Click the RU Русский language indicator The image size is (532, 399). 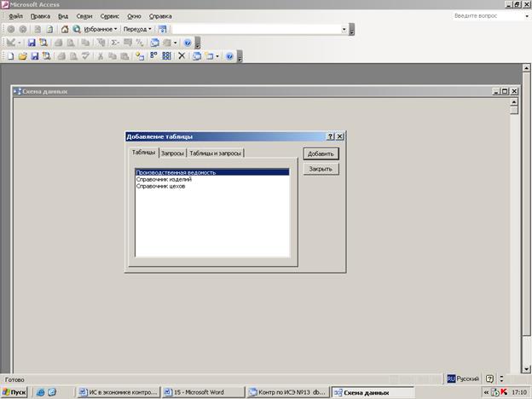click(463, 379)
